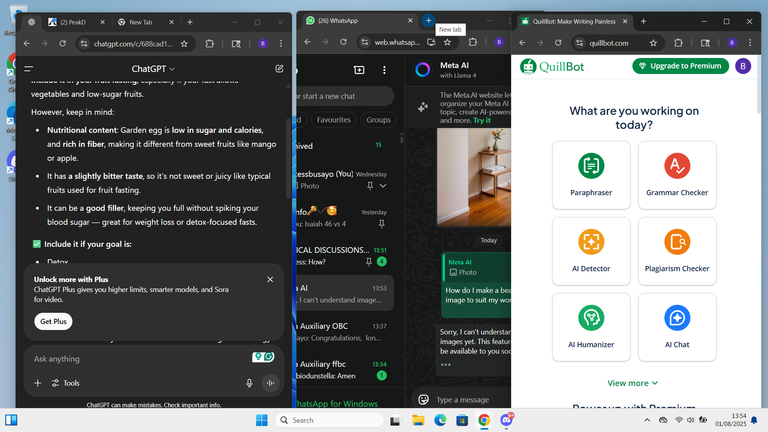
Task: Open the Plagiarism Checker tool
Action: tap(677, 251)
